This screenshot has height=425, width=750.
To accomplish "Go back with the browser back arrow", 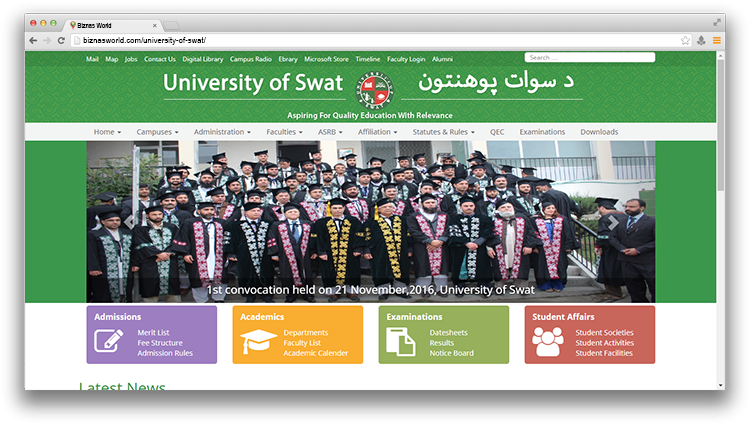I will click(33, 40).
